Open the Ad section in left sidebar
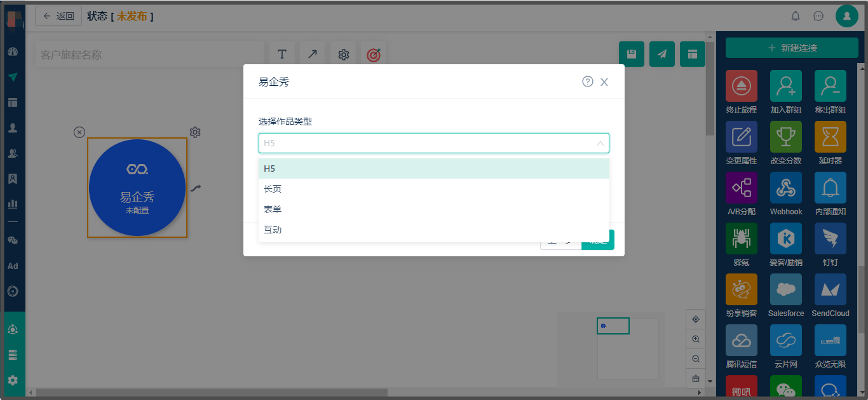 (13, 266)
